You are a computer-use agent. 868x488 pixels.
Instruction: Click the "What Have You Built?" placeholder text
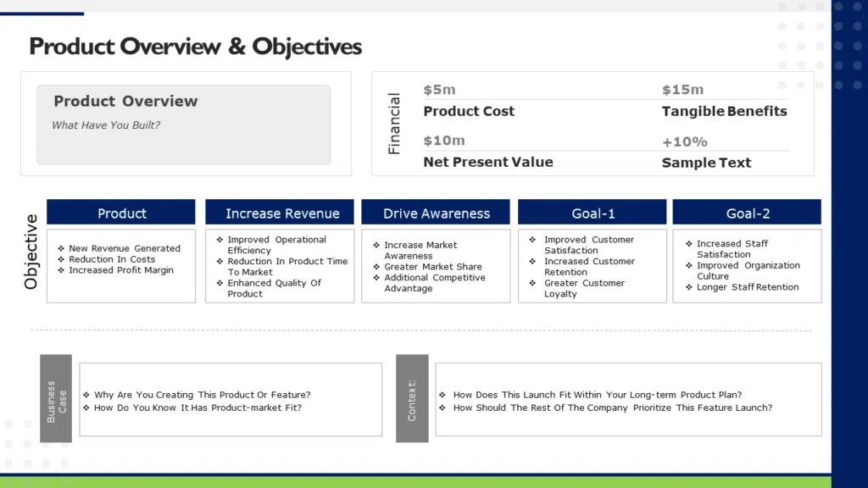coord(106,125)
